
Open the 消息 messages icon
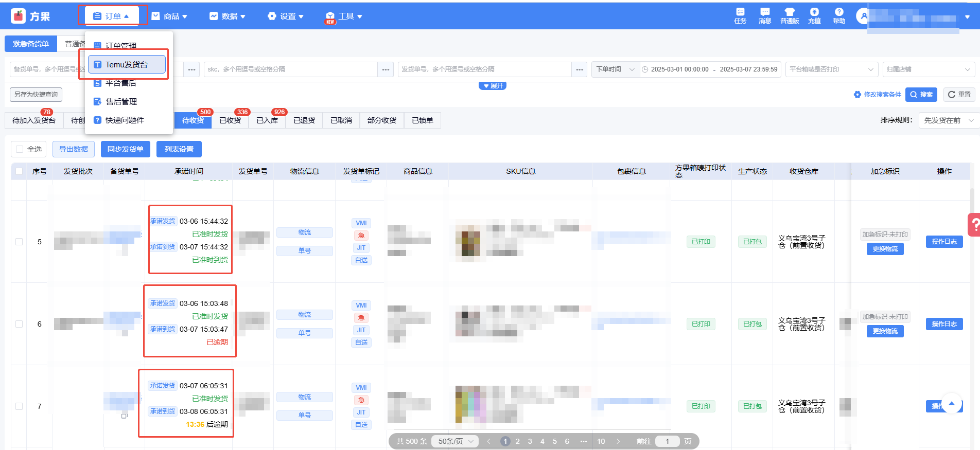(x=765, y=12)
